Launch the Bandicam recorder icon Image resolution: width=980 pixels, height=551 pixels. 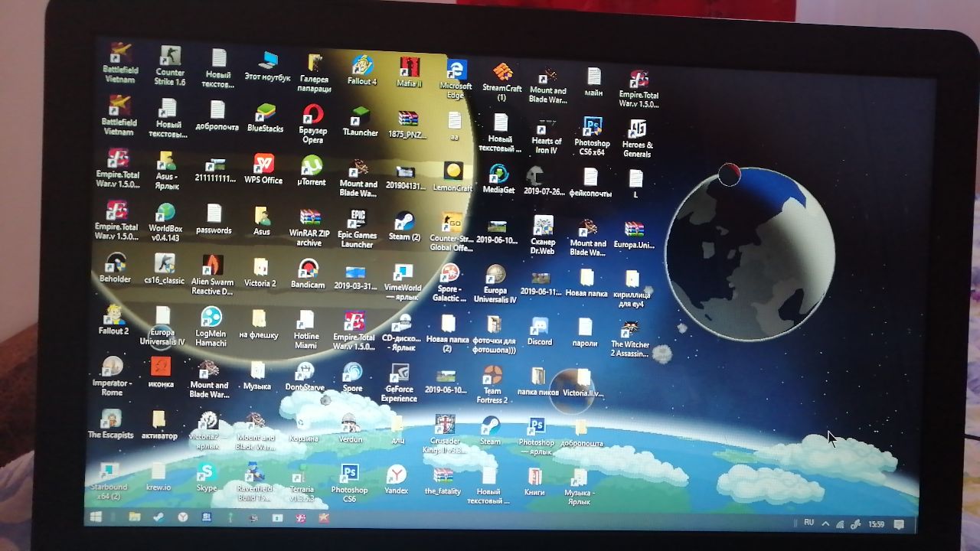308,273
